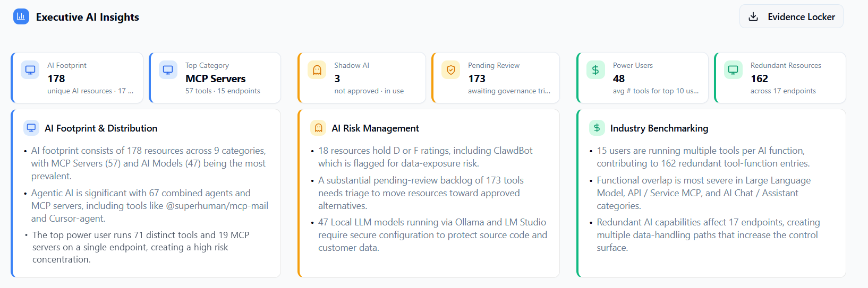868x288 pixels.
Task: Click 'across 17 endpoints' subtitle
Action: [x=783, y=91]
